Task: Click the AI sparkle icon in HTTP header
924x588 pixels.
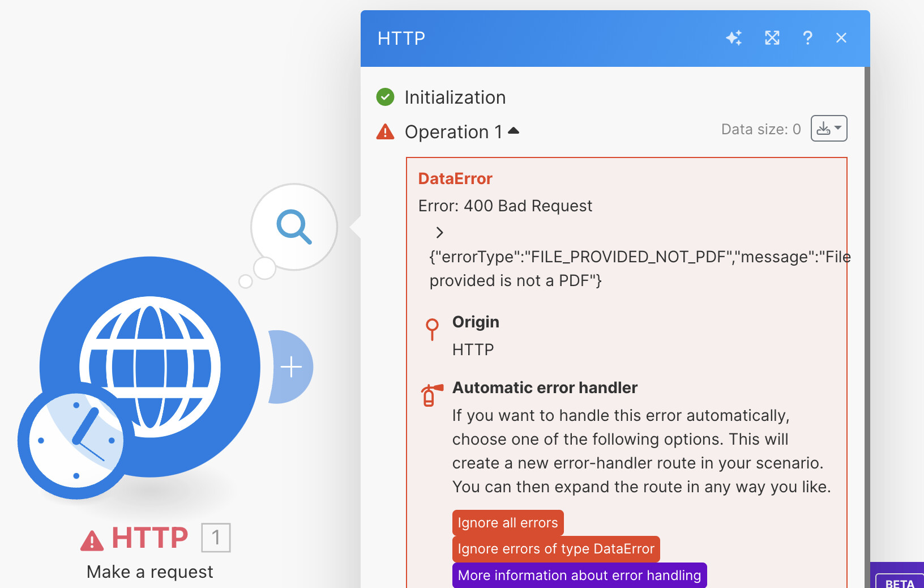Action: pyautogui.click(x=734, y=38)
